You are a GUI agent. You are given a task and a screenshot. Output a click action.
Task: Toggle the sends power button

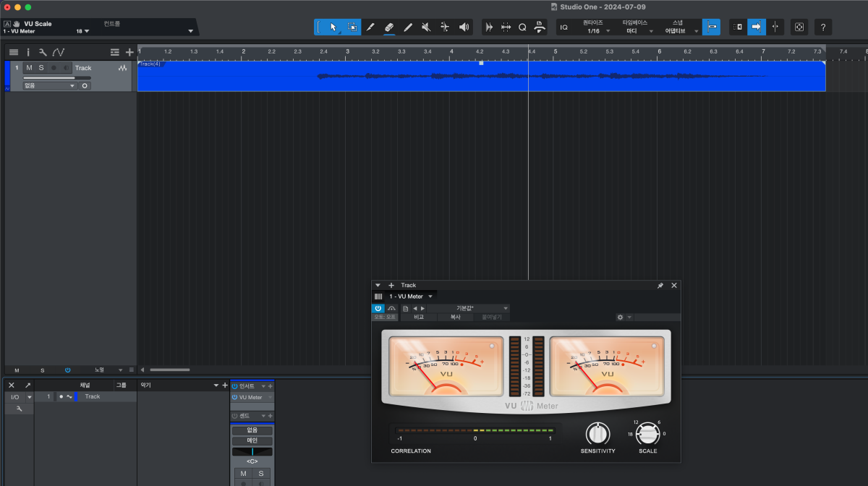point(235,416)
